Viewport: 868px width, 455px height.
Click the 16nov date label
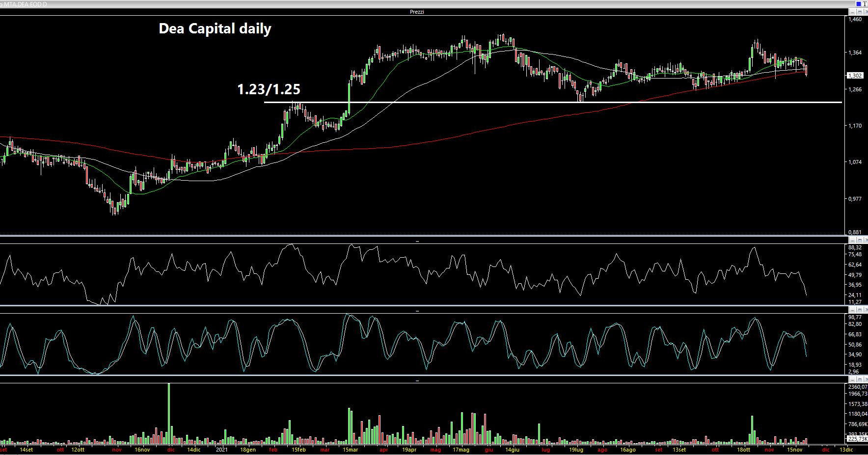pos(142,450)
